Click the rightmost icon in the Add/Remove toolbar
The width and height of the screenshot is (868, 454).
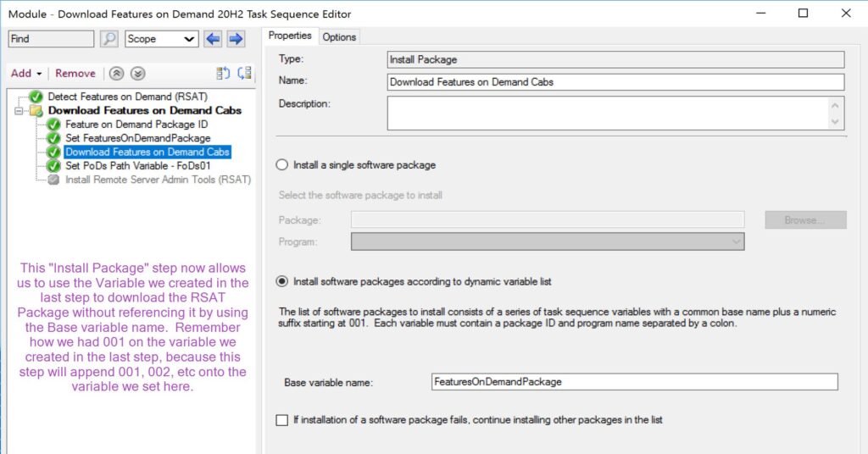point(244,74)
